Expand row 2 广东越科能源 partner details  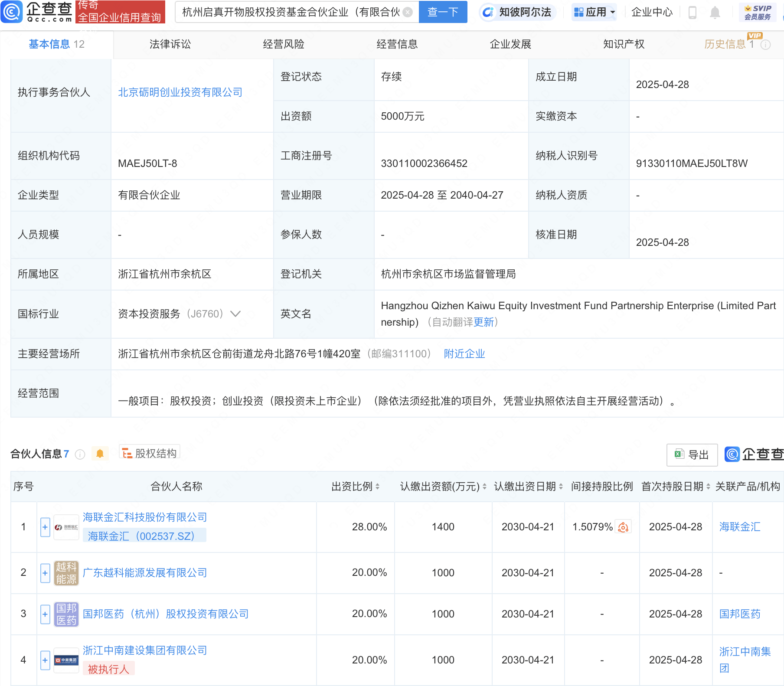[45, 573]
